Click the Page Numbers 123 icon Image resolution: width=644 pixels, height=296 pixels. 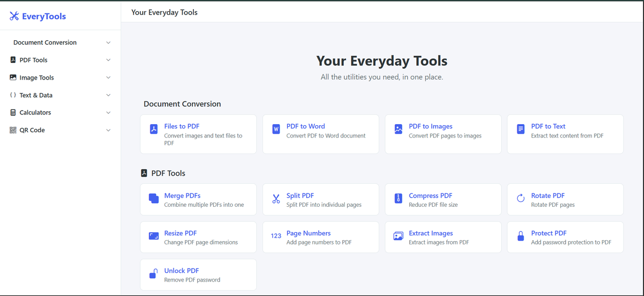276,236
